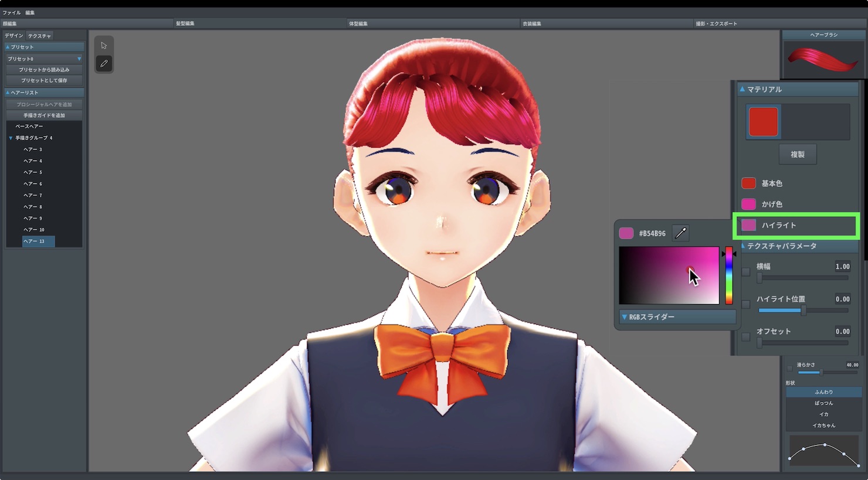Click the ハイライト位置 value field
This screenshot has width=868, height=480.
(842, 299)
